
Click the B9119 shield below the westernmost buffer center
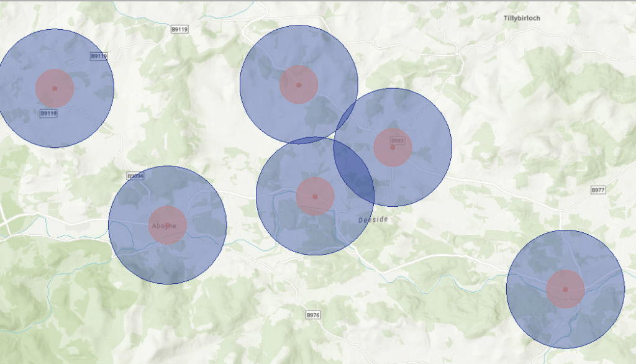[x=48, y=114]
